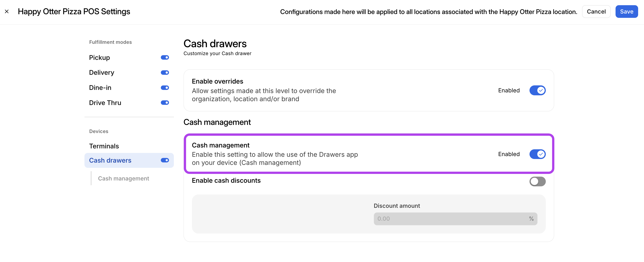Open the Pickup settings in sidebar
This screenshot has width=644, height=262.
pos(100,58)
